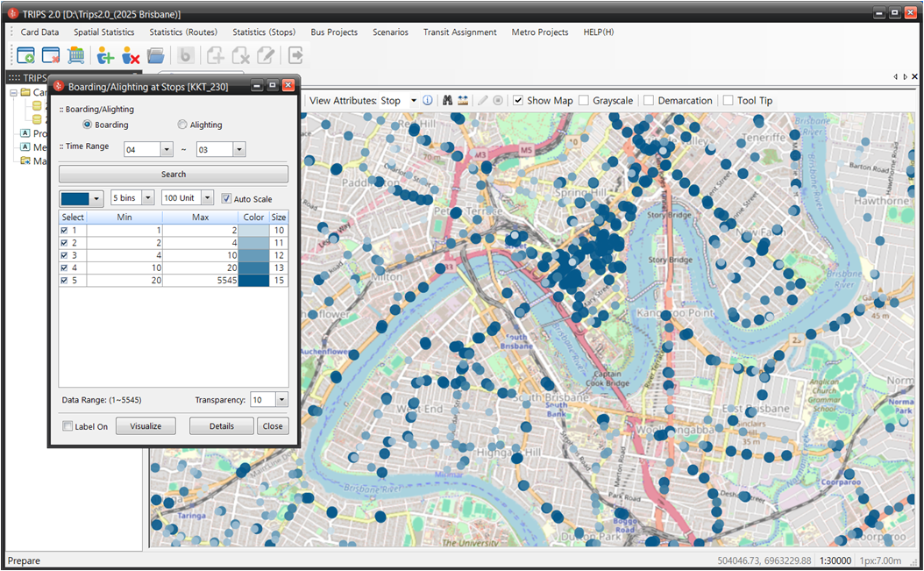The image size is (924, 571).
Task: Click the greyed-out letter b toolbar icon
Action: pos(185,55)
